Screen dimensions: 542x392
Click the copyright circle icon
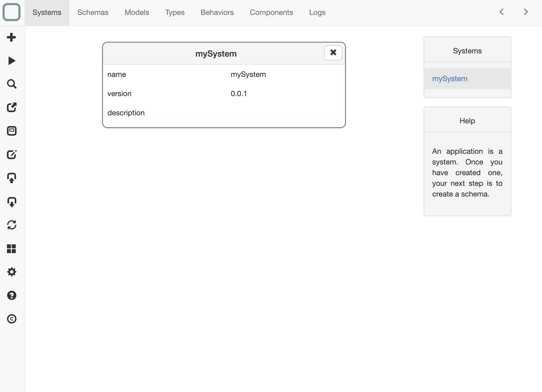[11, 319]
